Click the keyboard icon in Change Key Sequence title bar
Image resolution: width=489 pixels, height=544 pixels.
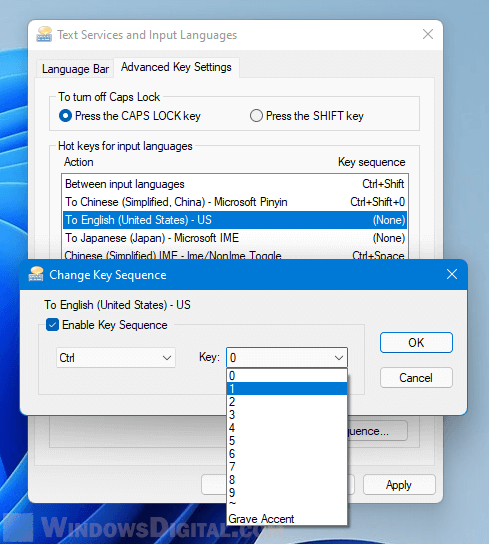coord(36,274)
